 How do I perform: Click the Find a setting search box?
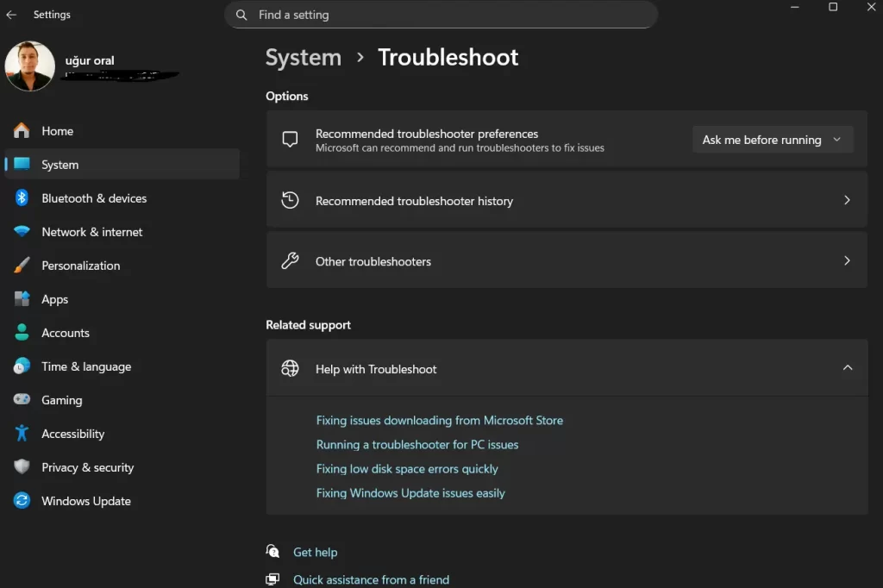441,15
